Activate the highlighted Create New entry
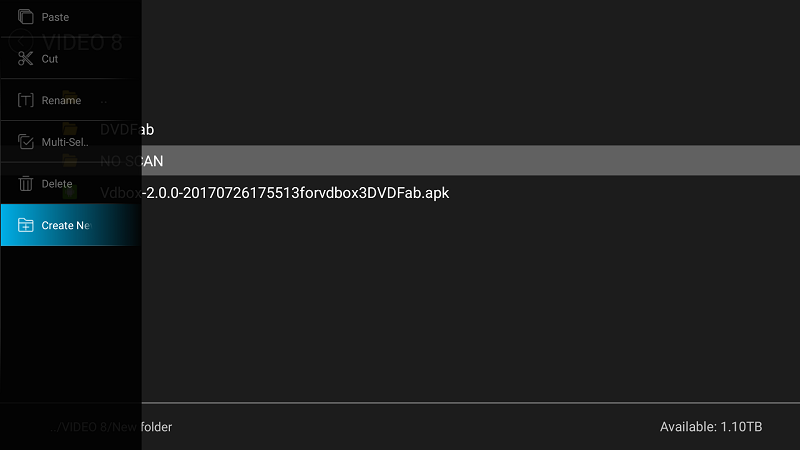The height and width of the screenshot is (450, 800). [71, 225]
